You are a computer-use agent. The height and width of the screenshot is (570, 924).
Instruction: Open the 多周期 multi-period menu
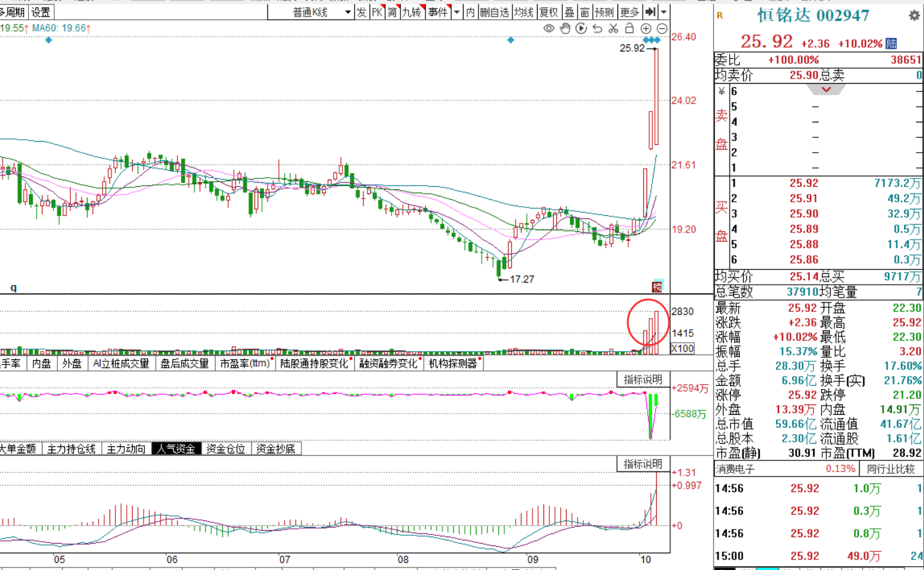(13, 12)
